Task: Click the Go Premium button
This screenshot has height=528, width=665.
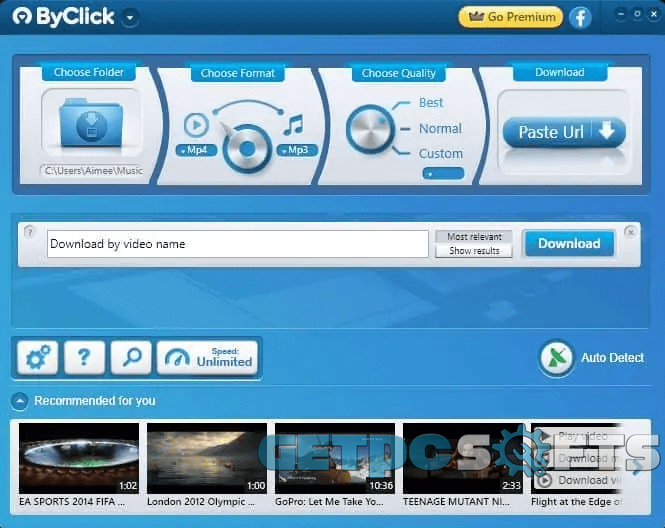Action: click(x=511, y=17)
